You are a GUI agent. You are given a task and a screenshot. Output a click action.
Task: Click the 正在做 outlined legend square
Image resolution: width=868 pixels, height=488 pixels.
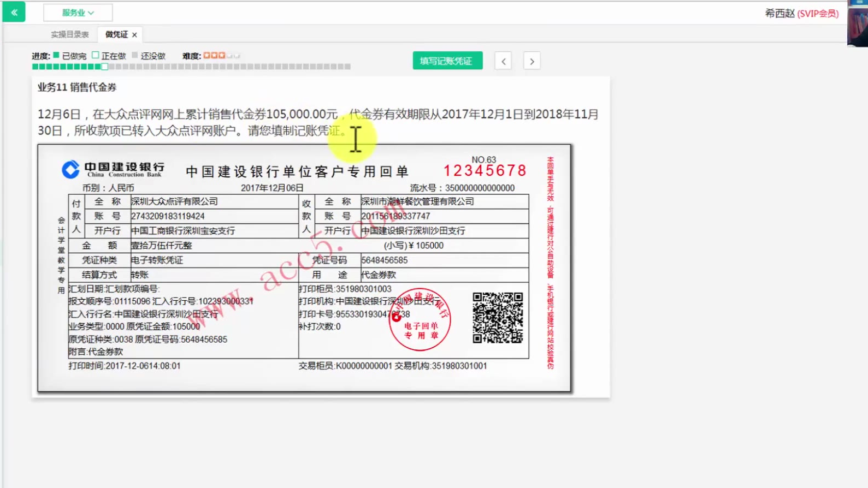96,55
